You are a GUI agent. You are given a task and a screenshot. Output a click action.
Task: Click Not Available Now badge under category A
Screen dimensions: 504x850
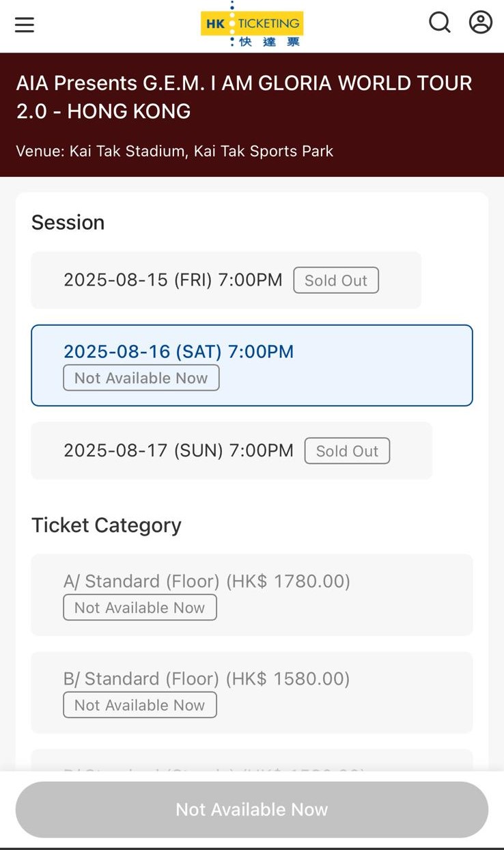[x=140, y=607]
